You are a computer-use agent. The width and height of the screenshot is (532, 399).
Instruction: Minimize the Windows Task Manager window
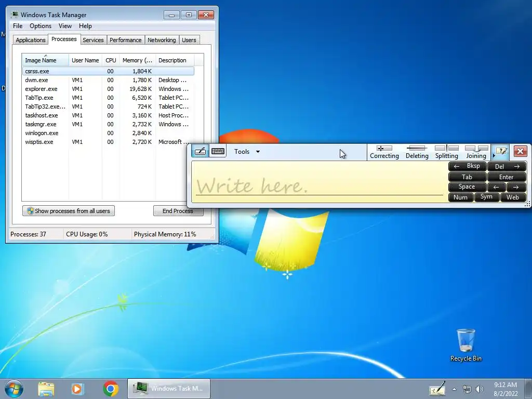coord(171,15)
